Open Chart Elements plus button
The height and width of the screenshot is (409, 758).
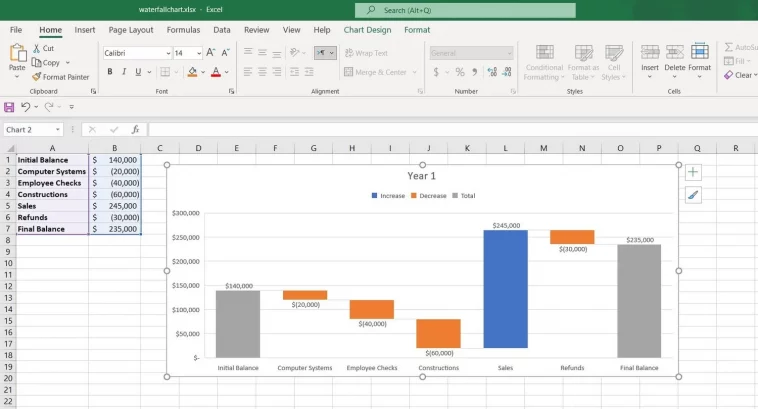click(693, 172)
